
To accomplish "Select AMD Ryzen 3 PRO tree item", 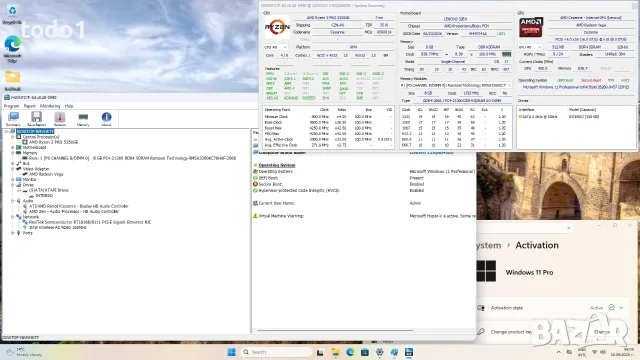I will pos(53,142).
